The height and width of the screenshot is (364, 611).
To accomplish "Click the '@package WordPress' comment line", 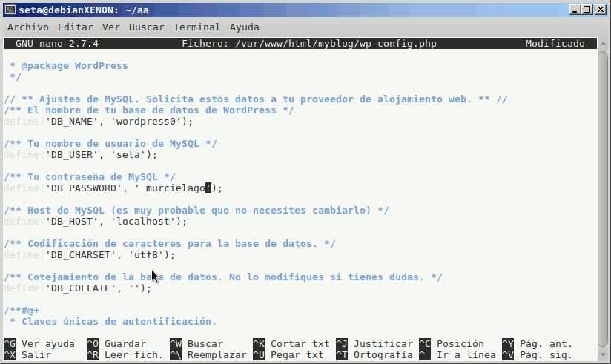I will point(69,66).
